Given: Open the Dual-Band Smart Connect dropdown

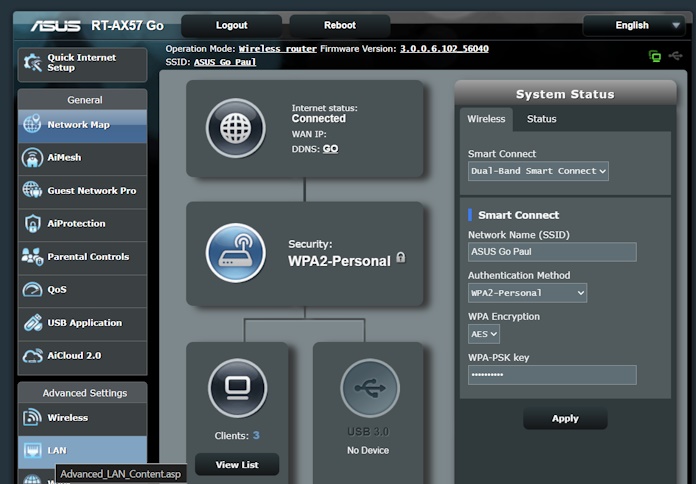Looking at the screenshot, I should coord(538,171).
